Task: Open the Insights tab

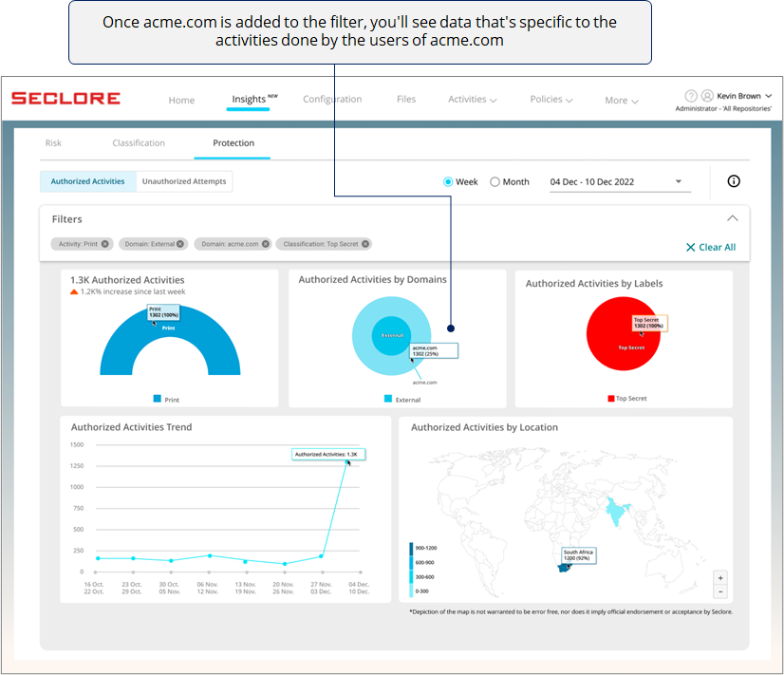Action: (249, 99)
